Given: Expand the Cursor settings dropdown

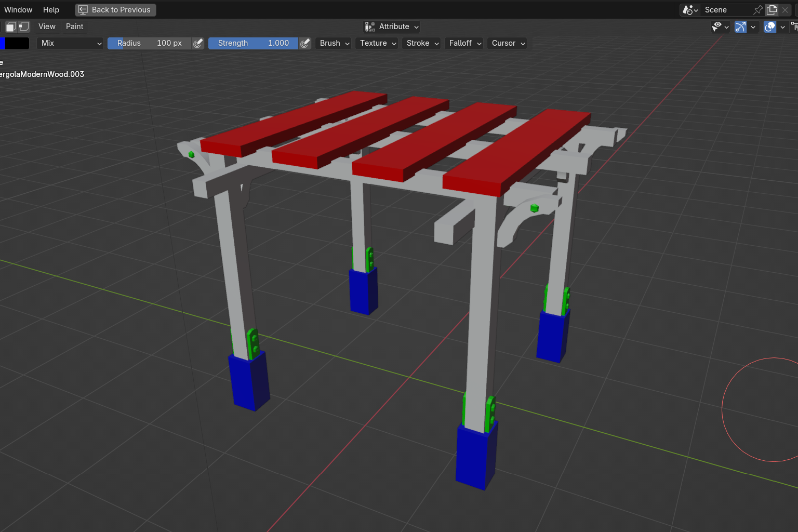Looking at the screenshot, I should click(x=508, y=43).
